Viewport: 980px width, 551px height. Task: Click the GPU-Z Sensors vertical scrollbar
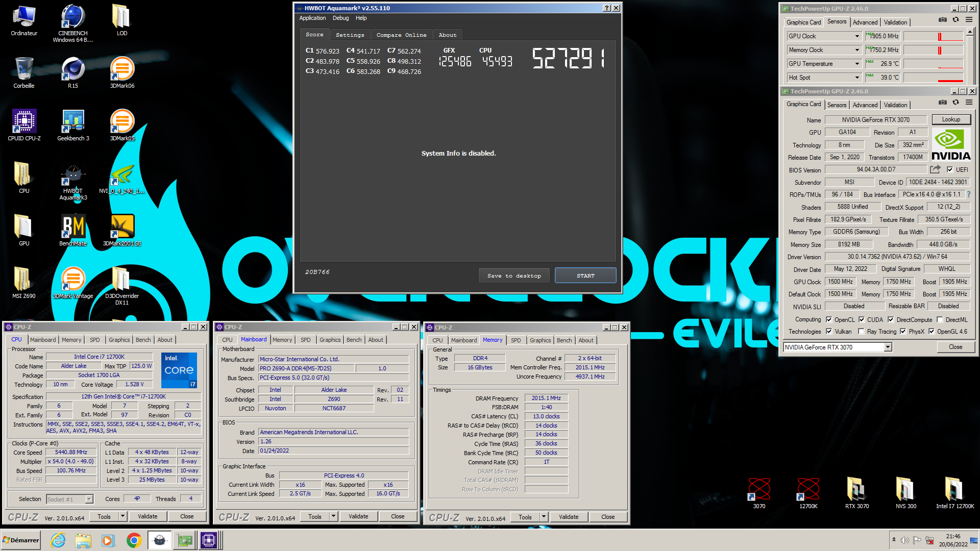point(970,56)
